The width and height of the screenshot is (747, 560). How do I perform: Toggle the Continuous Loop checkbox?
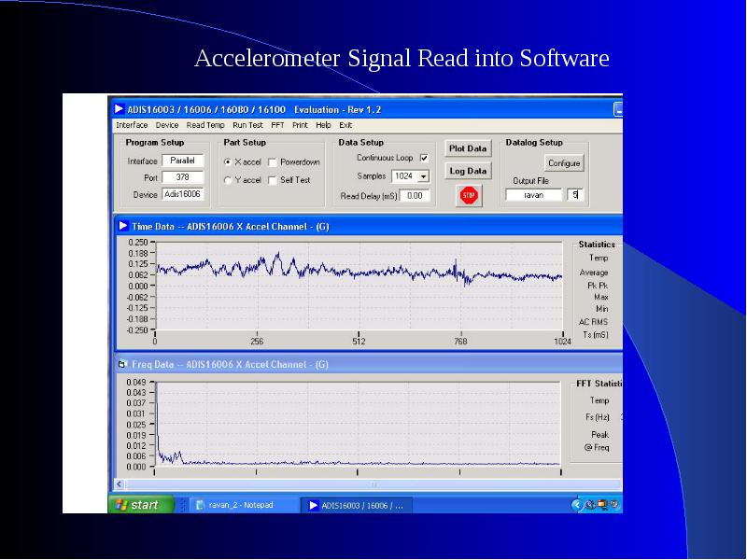point(424,158)
